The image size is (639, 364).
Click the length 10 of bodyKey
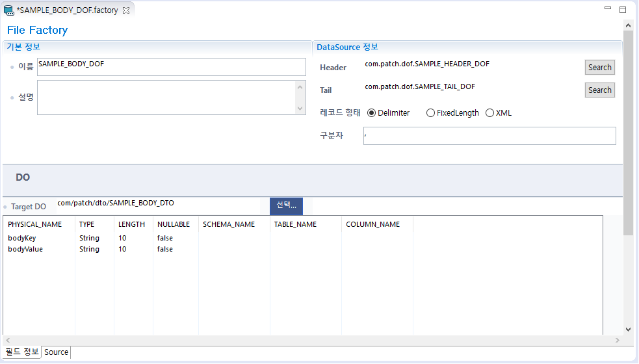point(122,238)
